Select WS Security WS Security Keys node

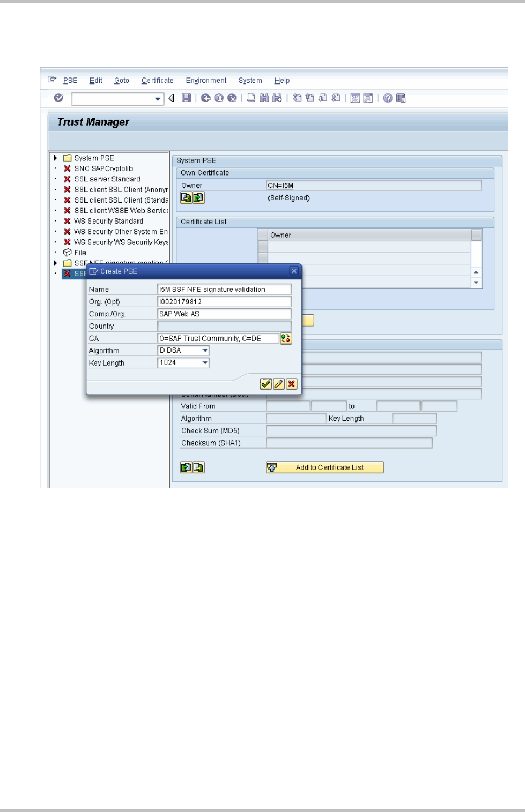click(x=121, y=242)
